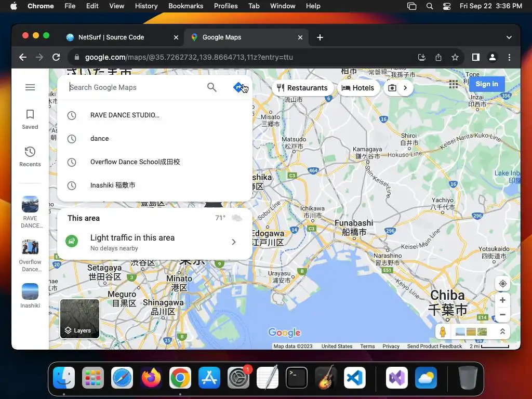Image resolution: width=532 pixels, height=399 pixels.
Task: Click the camera category chip
Action: coord(392,88)
